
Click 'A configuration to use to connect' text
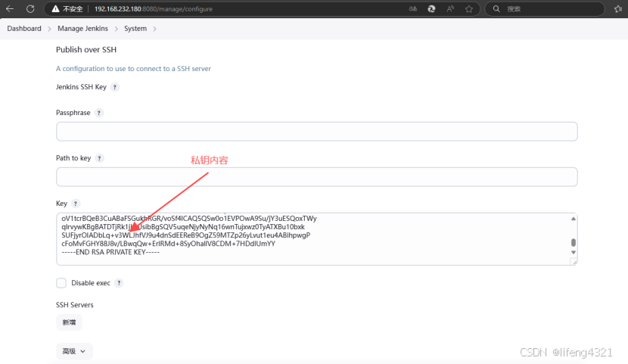(x=133, y=68)
